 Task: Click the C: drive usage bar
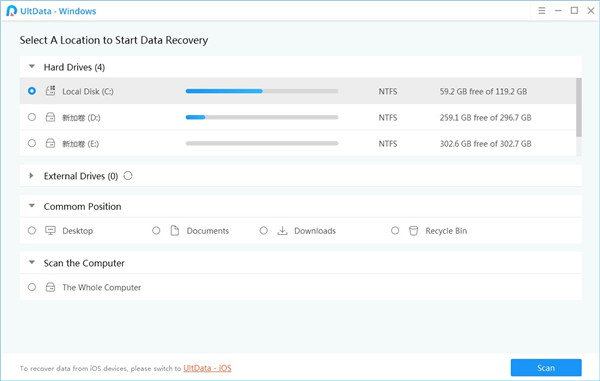coord(262,91)
